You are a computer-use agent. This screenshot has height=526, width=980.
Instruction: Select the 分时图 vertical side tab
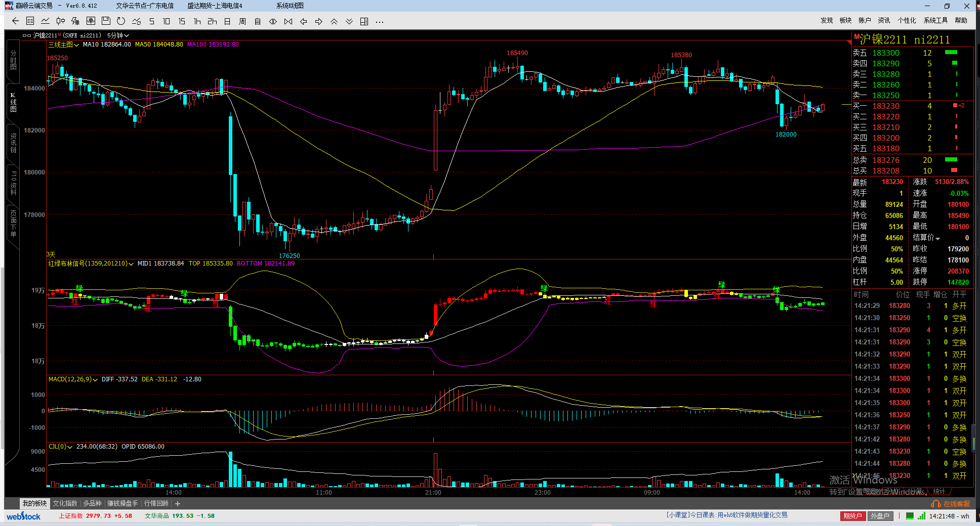point(13,60)
